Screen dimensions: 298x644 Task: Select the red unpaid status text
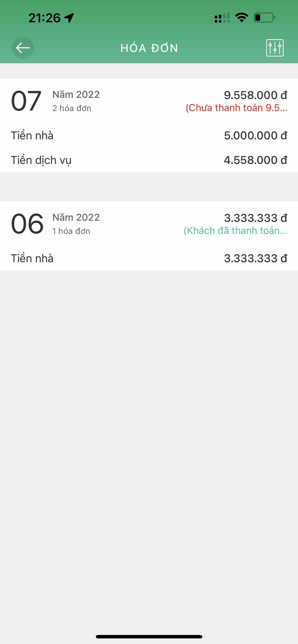[236, 108]
